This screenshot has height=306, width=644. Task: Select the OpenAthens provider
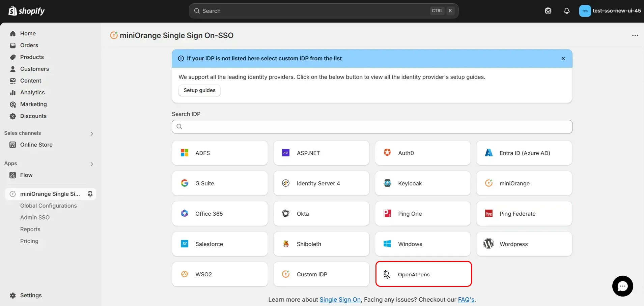[x=423, y=274]
